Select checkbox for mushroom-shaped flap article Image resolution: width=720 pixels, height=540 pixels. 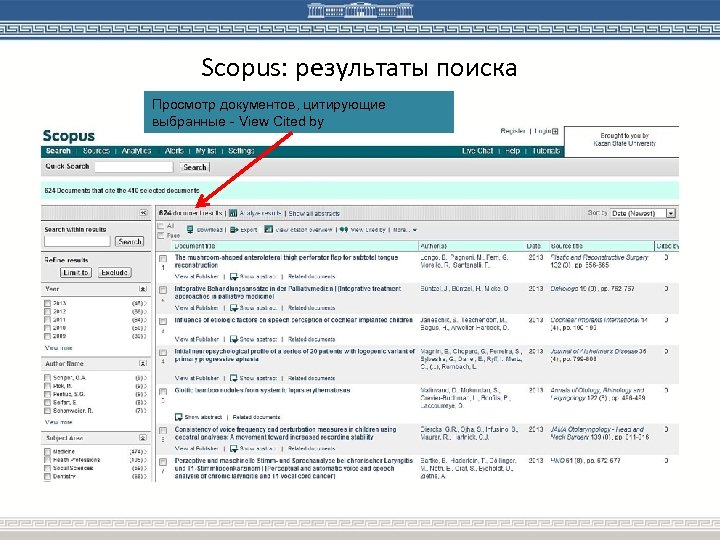click(x=163, y=259)
